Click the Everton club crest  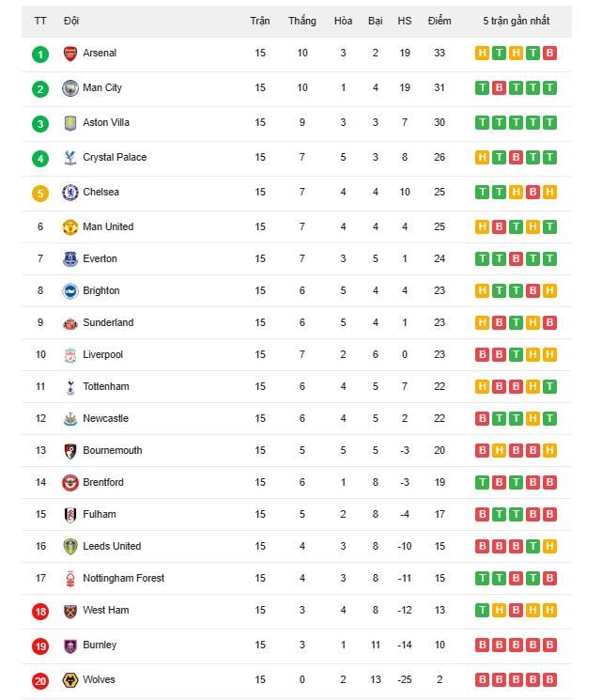click(70, 259)
